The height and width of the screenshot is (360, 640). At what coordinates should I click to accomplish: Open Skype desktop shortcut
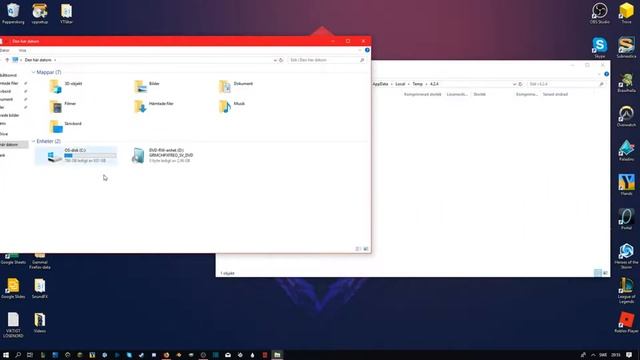click(x=600, y=47)
